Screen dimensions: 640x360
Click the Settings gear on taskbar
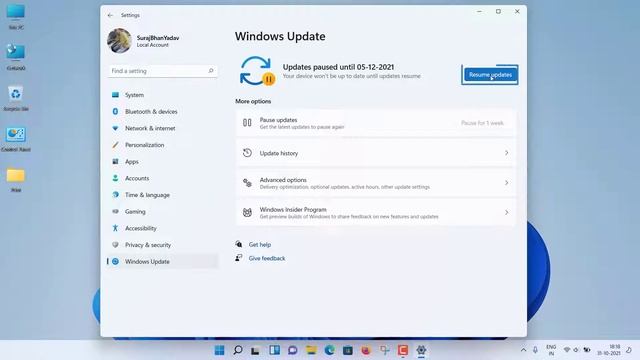tap(421, 350)
